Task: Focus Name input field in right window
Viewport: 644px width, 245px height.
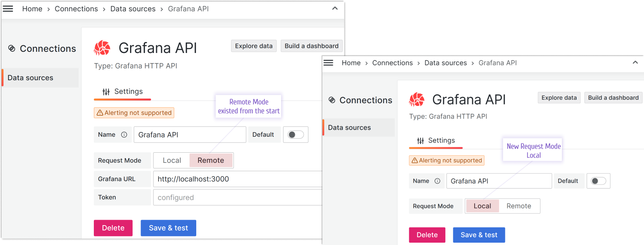Action: coord(499,181)
